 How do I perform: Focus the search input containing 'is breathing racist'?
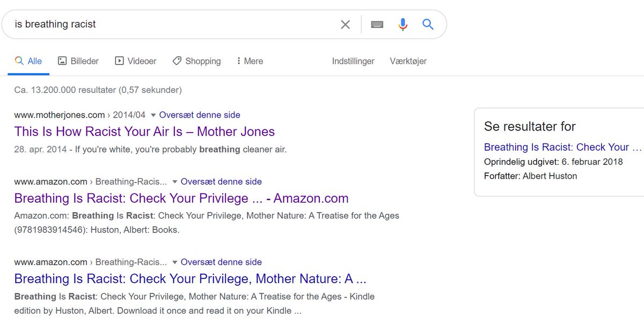coord(172,24)
